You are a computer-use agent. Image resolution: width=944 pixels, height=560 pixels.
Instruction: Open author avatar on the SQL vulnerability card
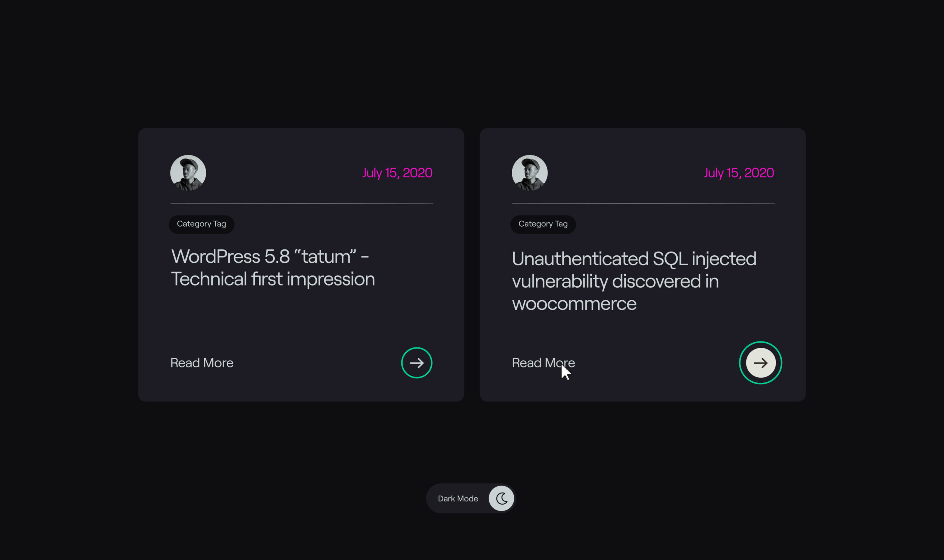(x=530, y=172)
